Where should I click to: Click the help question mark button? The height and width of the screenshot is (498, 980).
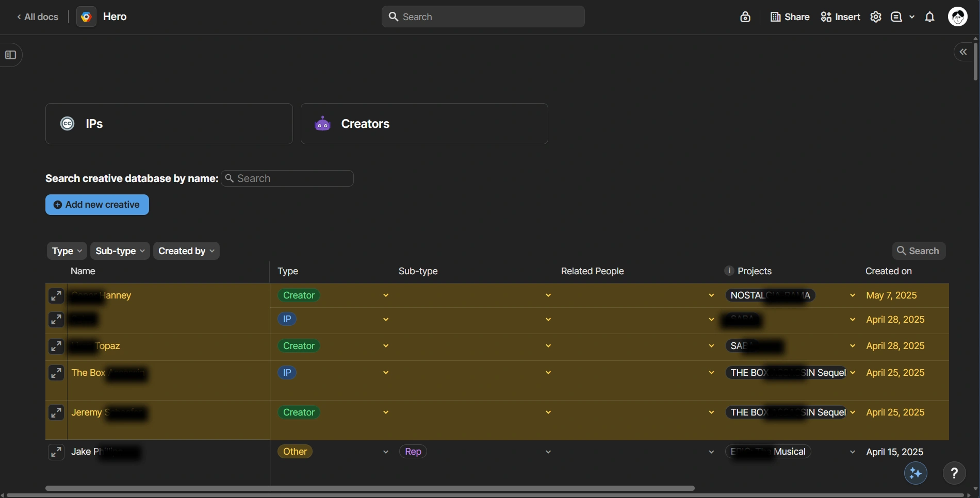pos(954,473)
